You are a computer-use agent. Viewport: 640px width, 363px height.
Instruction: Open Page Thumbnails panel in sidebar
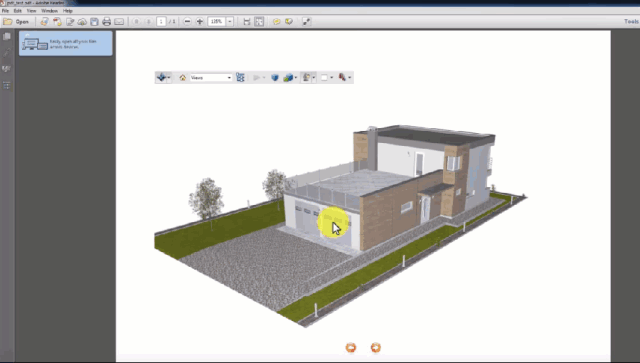click(7, 37)
